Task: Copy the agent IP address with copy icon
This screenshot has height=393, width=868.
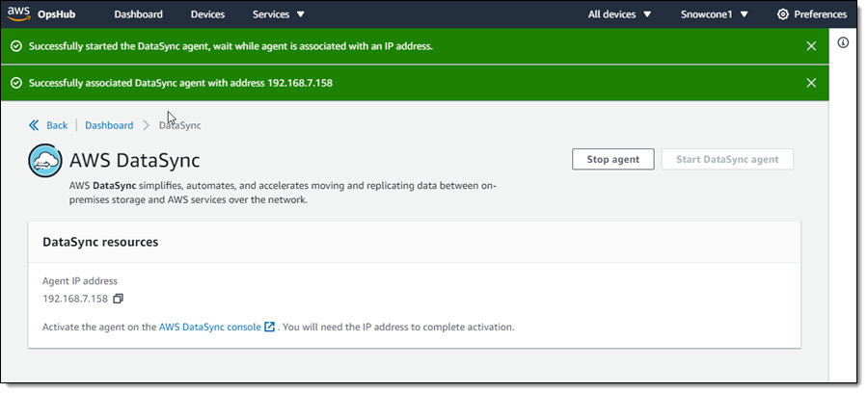Action: point(119,299)
